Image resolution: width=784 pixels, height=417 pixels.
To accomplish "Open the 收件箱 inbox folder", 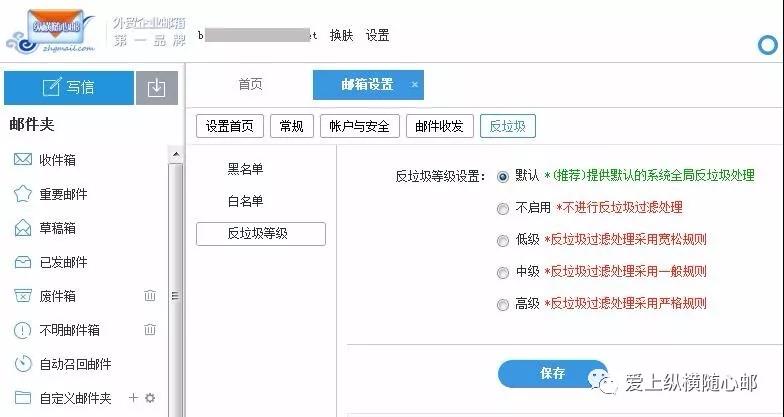I will point(57,160).
